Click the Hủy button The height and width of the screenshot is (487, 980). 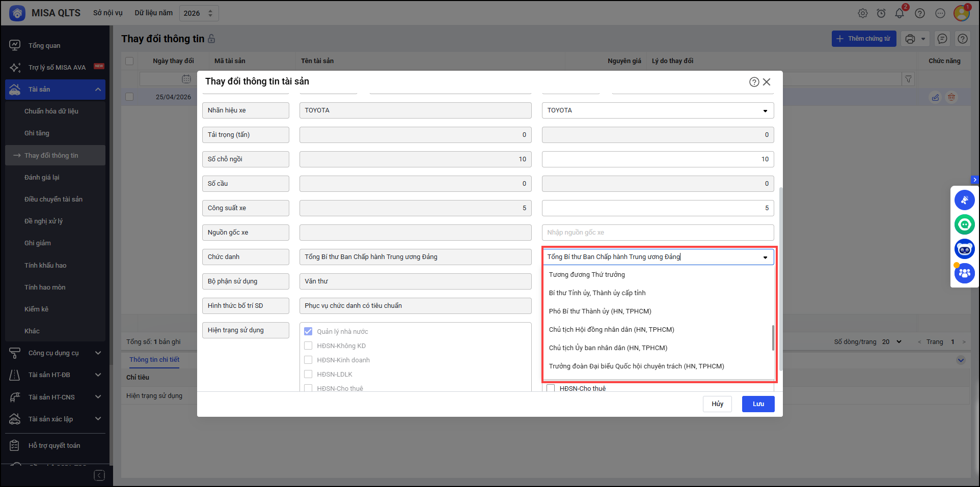pos(717,404)
